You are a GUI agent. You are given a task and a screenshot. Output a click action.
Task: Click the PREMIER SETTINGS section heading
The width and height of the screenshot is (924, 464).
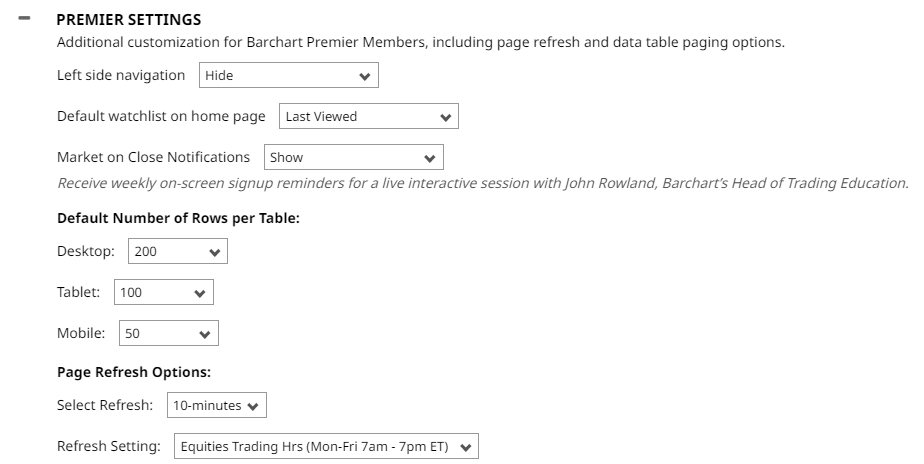129,19
